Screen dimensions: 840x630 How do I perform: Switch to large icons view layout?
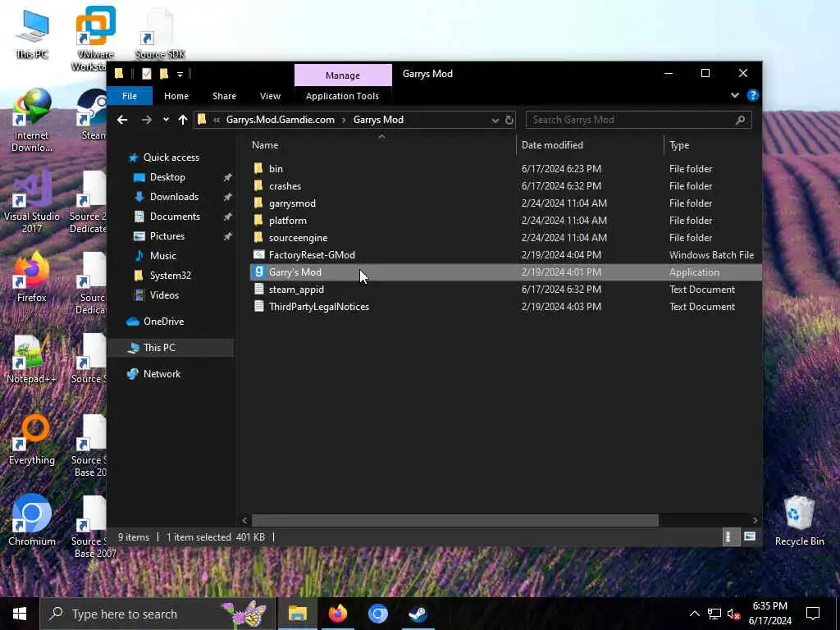750,536
